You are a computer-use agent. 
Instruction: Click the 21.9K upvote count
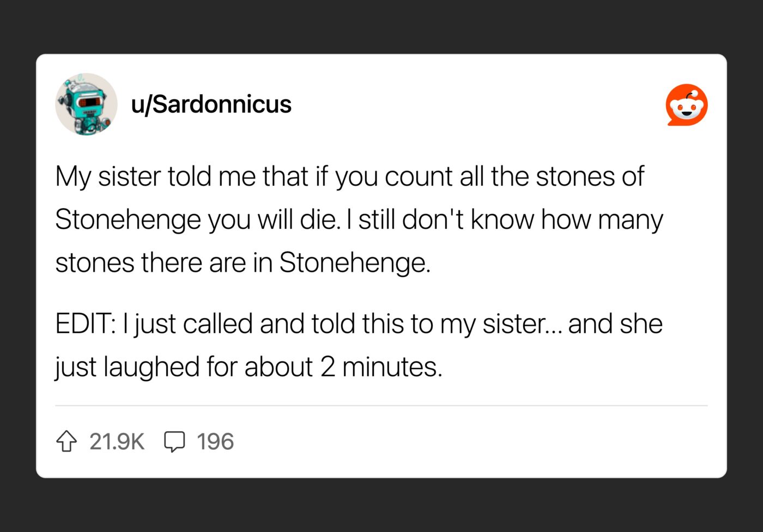[117, 442]
